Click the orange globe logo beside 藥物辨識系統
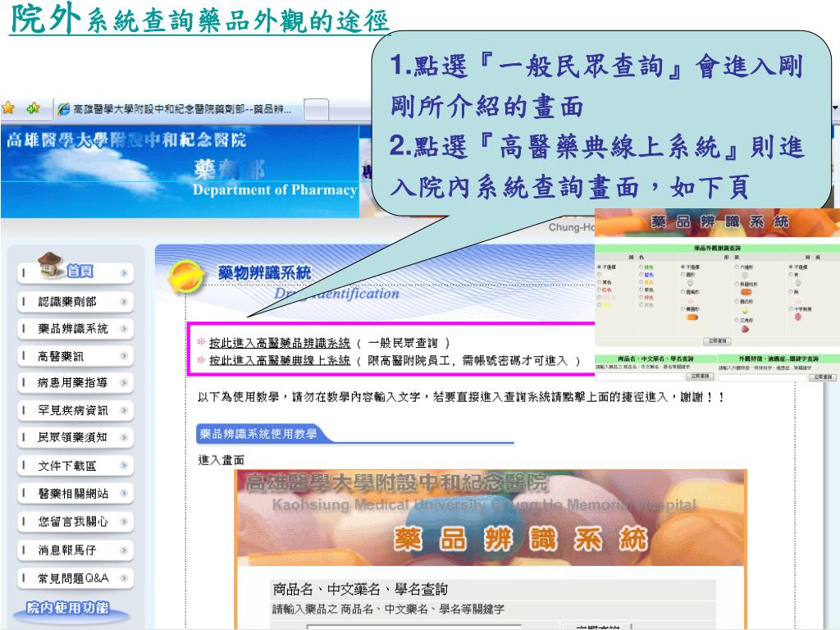 point(185,276)
